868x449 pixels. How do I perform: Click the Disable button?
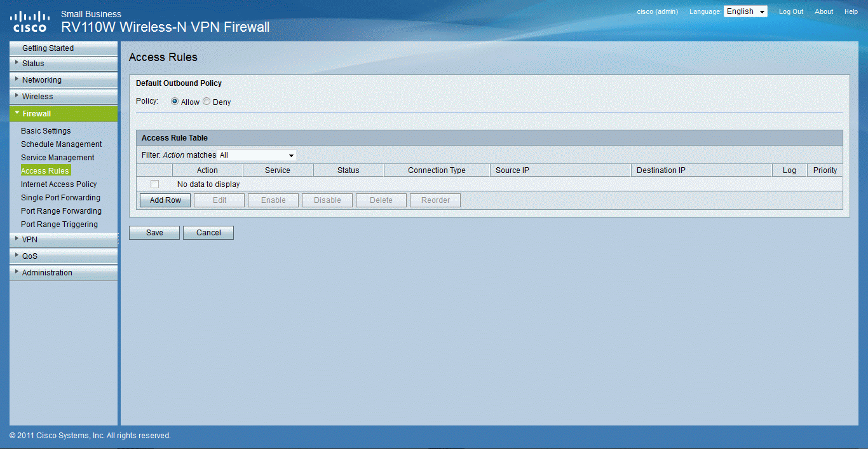(x=327, y=200)
